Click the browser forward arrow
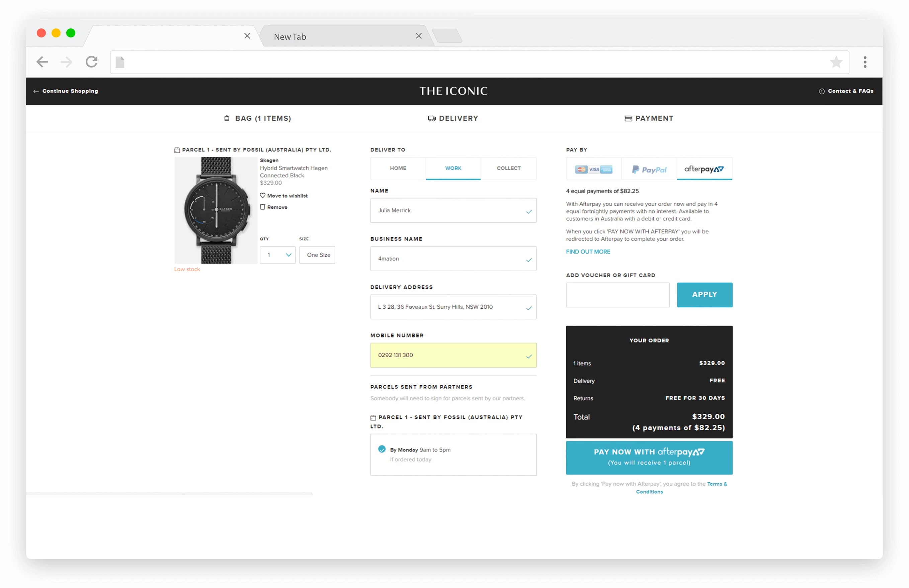 click(67, 62)
